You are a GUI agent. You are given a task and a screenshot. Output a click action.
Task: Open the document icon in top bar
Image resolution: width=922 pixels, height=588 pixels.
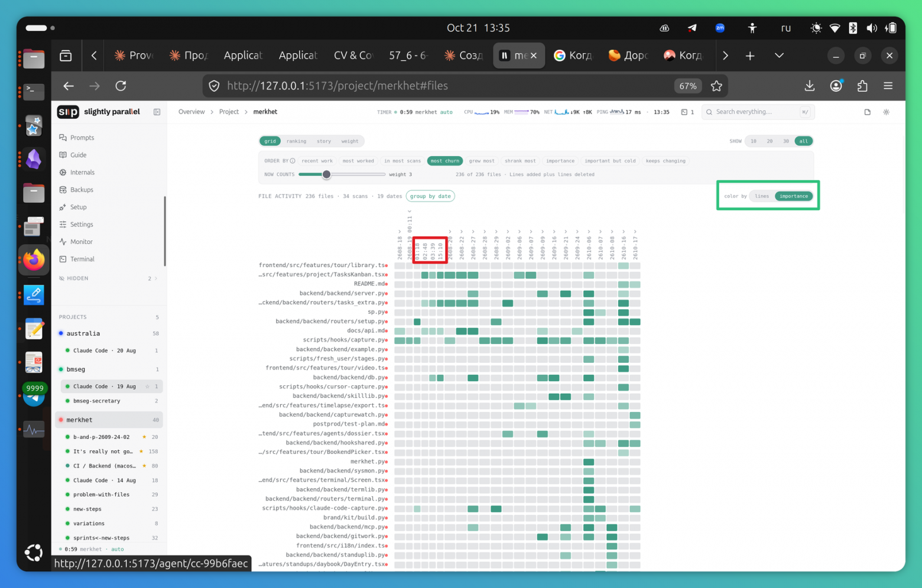coord(867,112)
